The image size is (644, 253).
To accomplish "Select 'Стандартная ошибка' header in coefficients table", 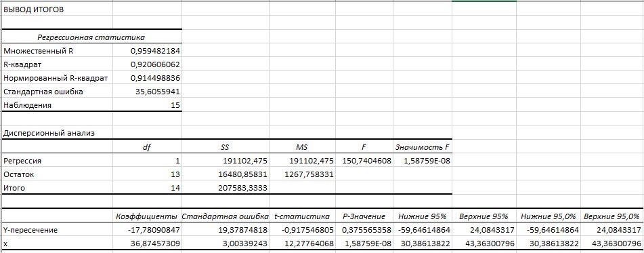I will [225, 216].
